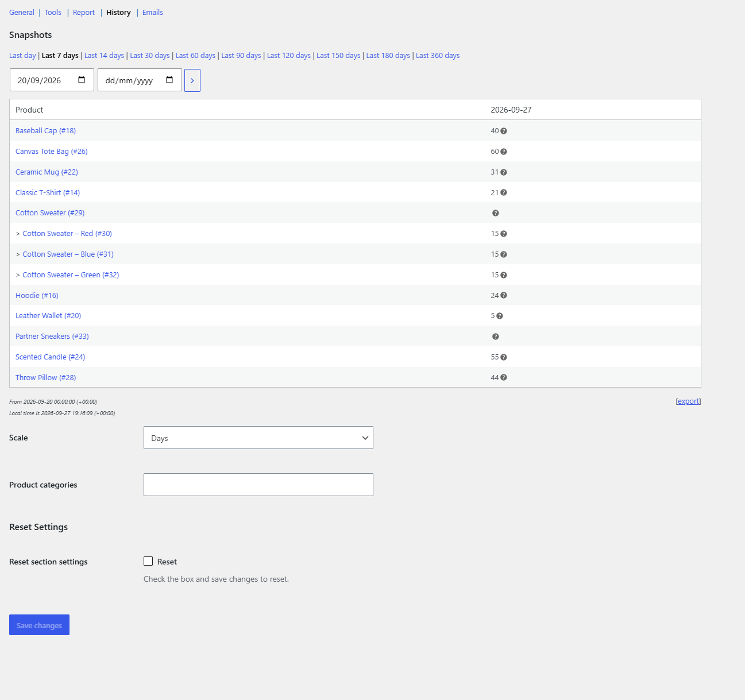Image resolution: width=745 pixels, height=700 pixels.
Task: Click help icon in Scented Candle row
Action: click(504, 357)
